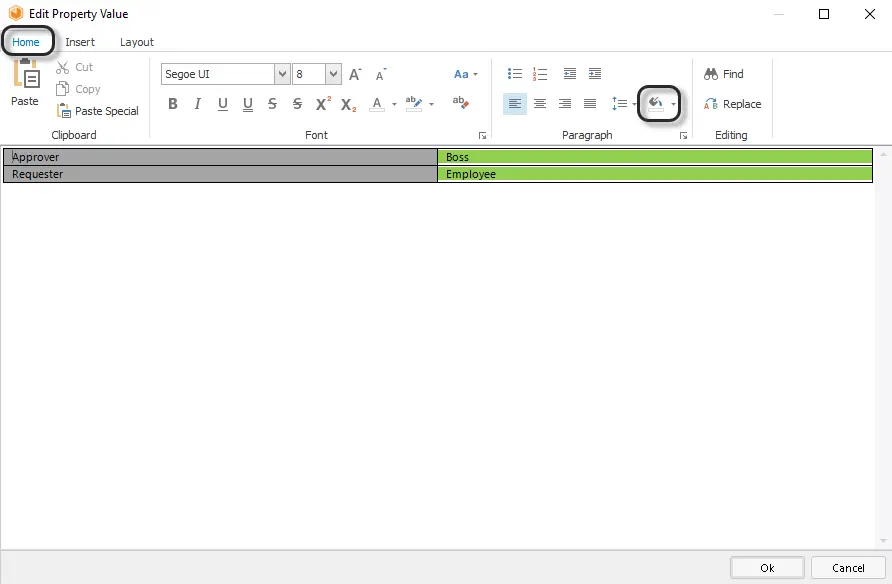Open the Font dialog launcher
Screen dimensions: 892x584
click(482, 135)
